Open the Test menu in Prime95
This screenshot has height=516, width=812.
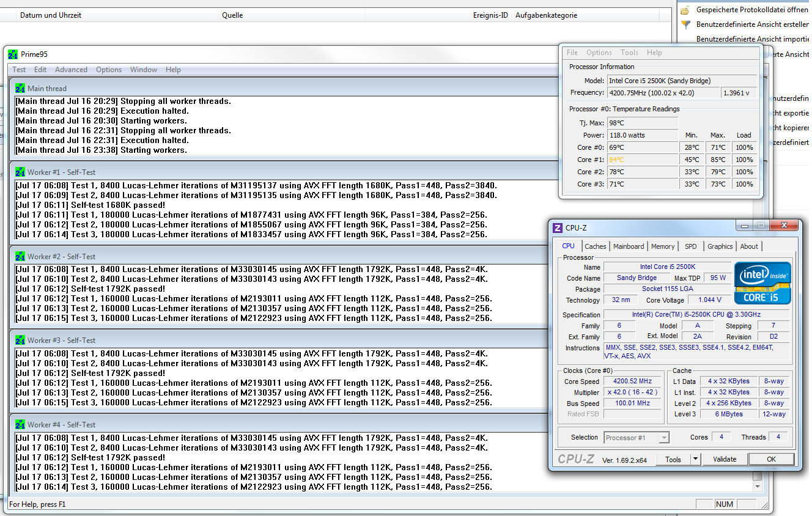pos(19,70)
